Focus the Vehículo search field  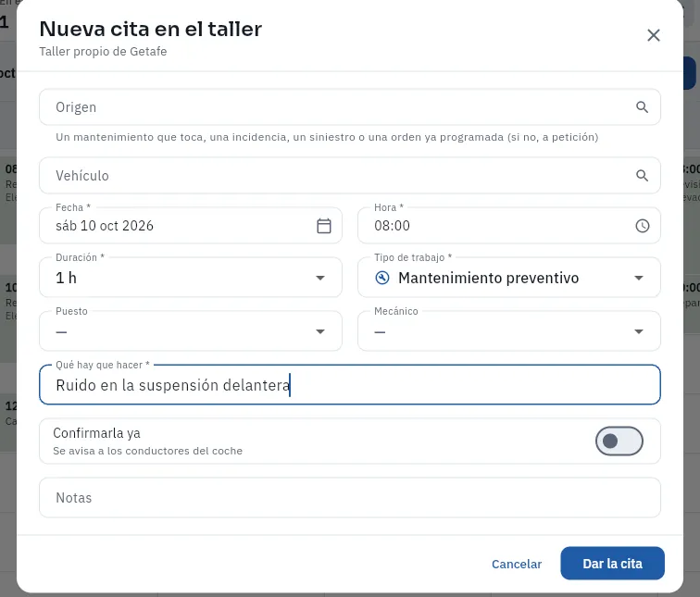pyautogui.click(x=350, y=175)
